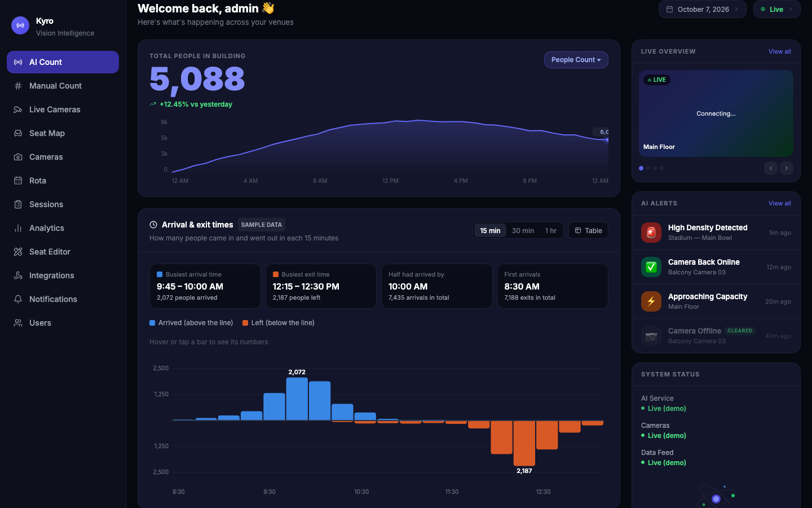This screenshot has width=812, height=508.
Task: Show the previous live camera
Action: (771, 168)
